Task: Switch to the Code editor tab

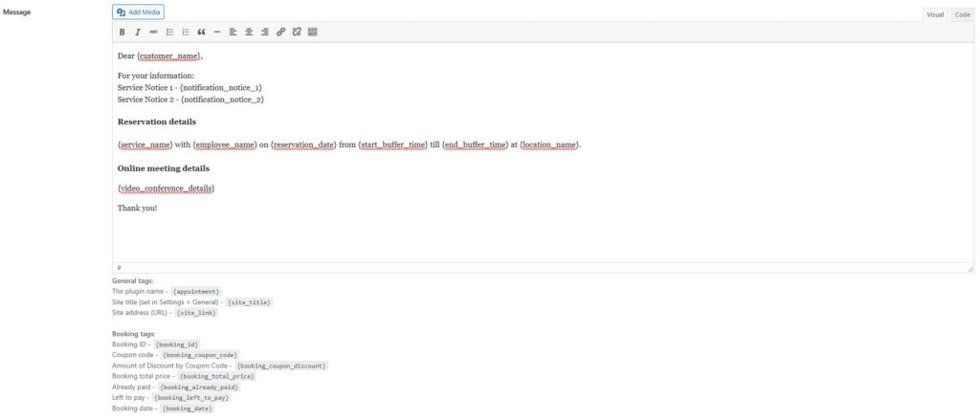Action: 963,14
